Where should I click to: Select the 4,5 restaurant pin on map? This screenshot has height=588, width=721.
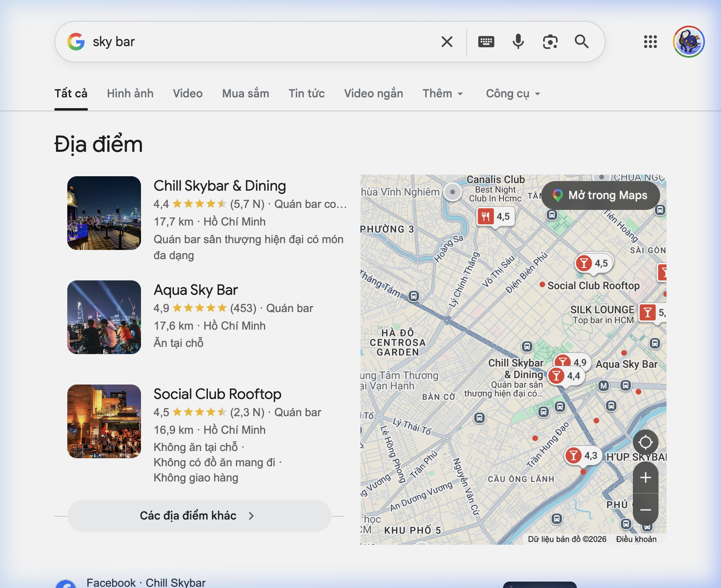495,217
